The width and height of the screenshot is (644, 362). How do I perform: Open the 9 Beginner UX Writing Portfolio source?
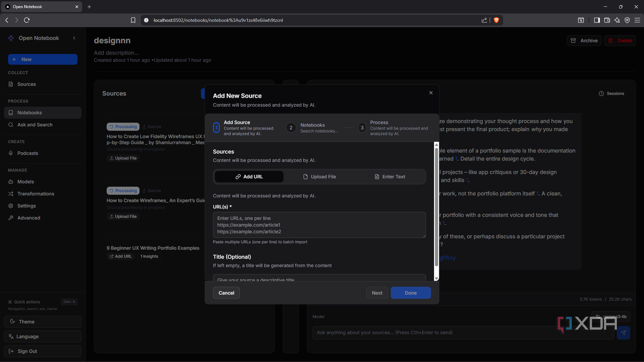click(153, 248)
